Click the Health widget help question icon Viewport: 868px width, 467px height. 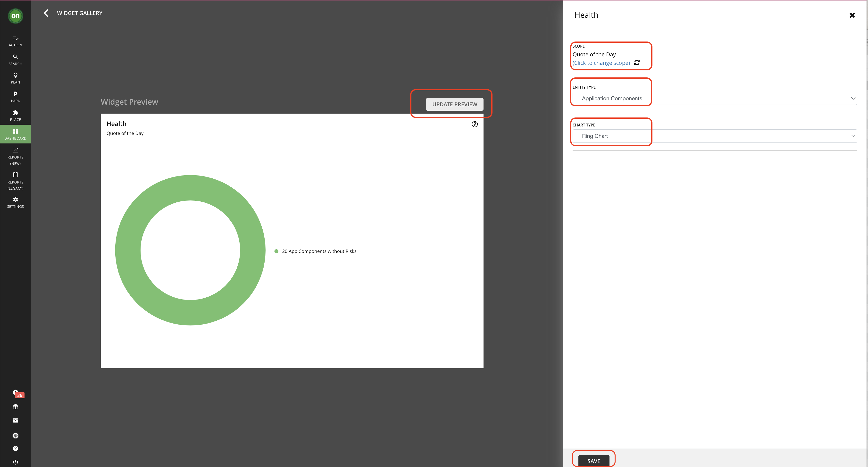tap(475, 124)
